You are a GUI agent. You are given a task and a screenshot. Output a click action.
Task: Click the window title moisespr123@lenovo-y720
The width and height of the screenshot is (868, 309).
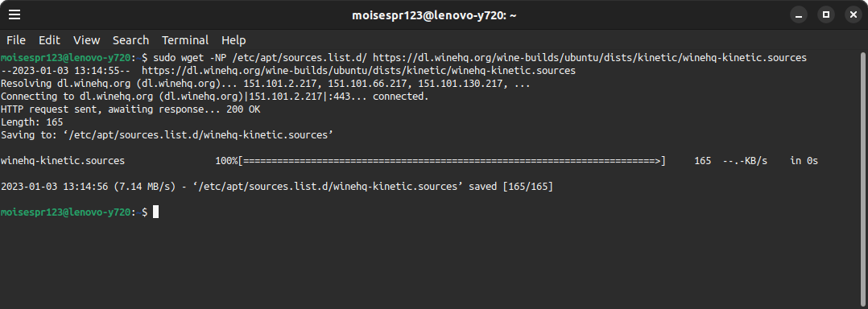tap(434, 15)
